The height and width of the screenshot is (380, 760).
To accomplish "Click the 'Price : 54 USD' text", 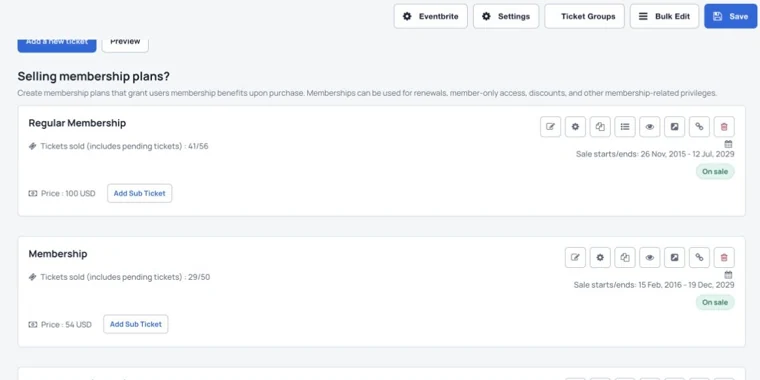I will pyautogui.click(x=66, y=324).
